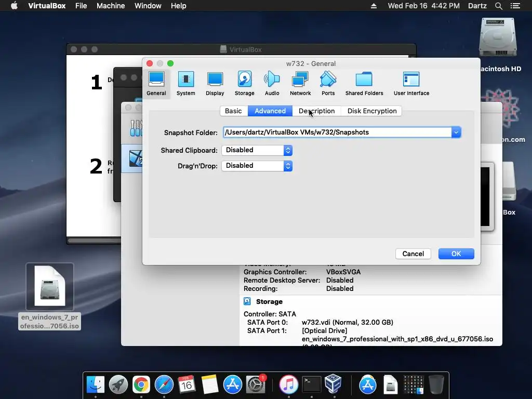Image resolution: width=532 pixels, height=399 pixels.
Task: Switch to the Basic tab
Action: tap(233, 111)
